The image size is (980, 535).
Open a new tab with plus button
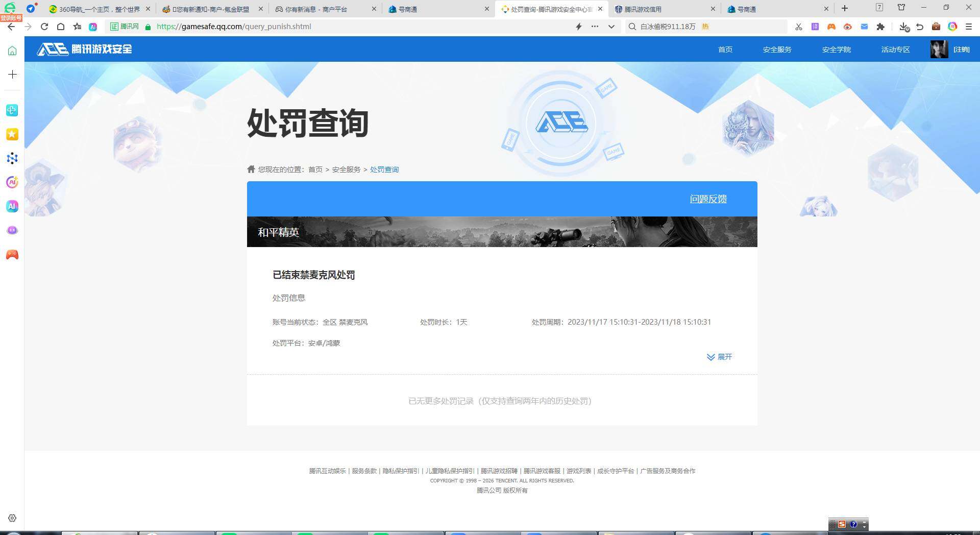click(x=845, y=8)
